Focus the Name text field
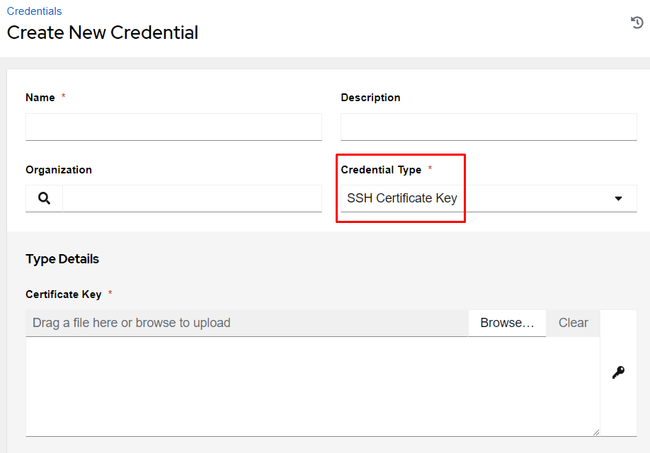 [173, 127]
